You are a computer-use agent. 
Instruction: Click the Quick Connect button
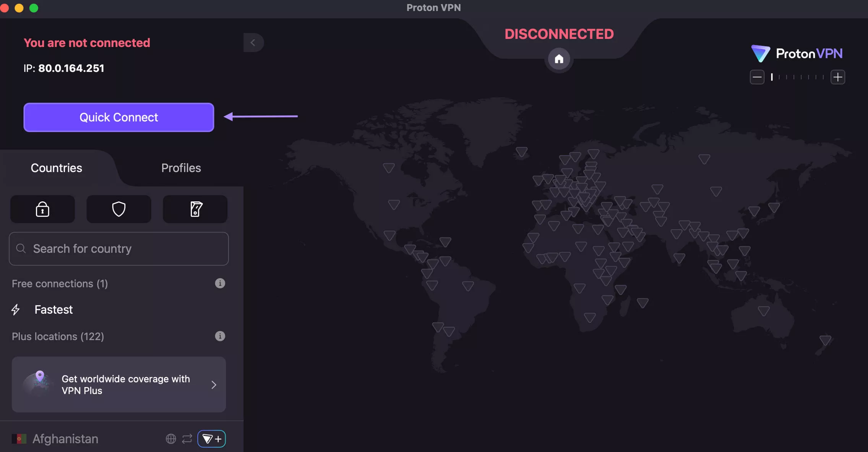pos(118,117)
